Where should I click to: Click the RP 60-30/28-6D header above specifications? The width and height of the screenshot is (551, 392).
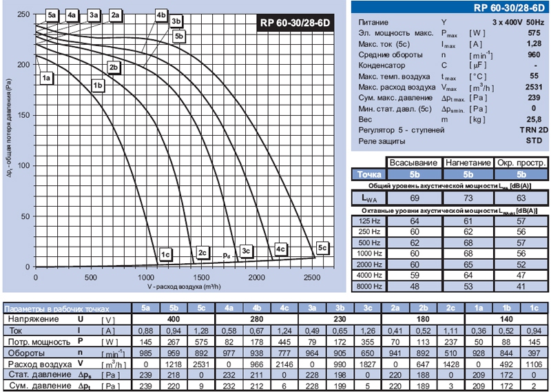[508, 8]
